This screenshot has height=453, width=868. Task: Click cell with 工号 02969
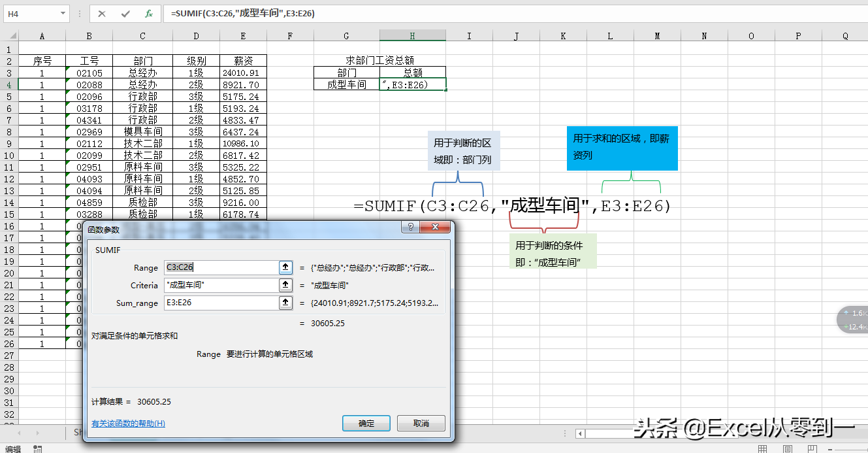tap(89, 131)
